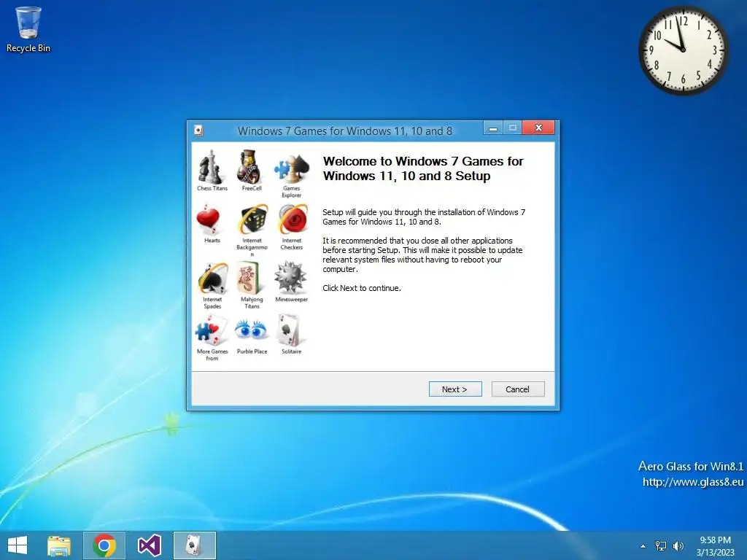Click the network tray icon

661,546
